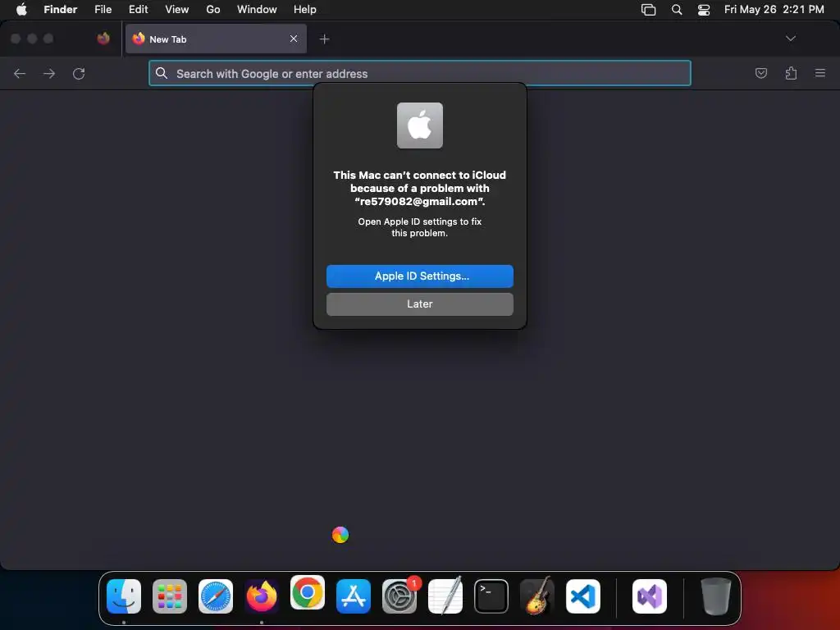Open GarageBand from the Dock

point(537,596)
